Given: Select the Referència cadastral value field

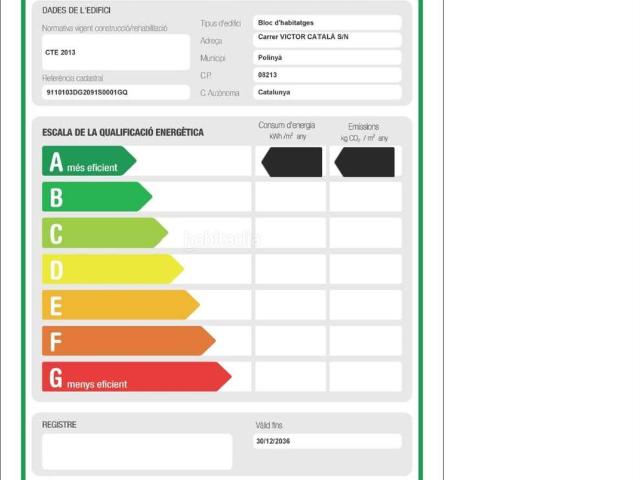Looking at the screenshot, I should [x=115, y=92].
